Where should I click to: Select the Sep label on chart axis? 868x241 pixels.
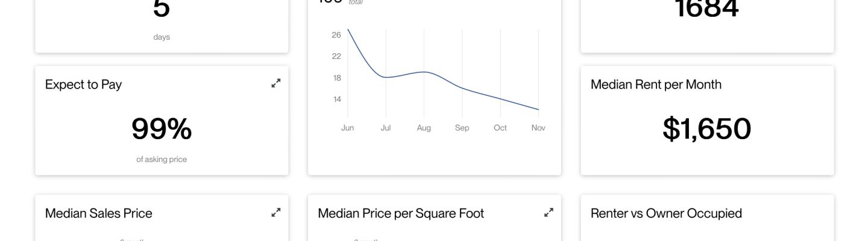(462, 128)
